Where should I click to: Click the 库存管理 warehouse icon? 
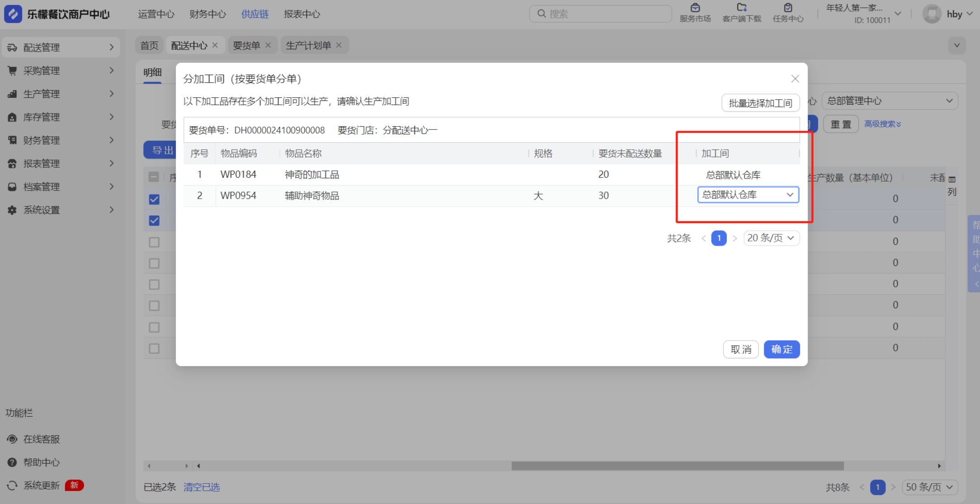pos(12,117)
